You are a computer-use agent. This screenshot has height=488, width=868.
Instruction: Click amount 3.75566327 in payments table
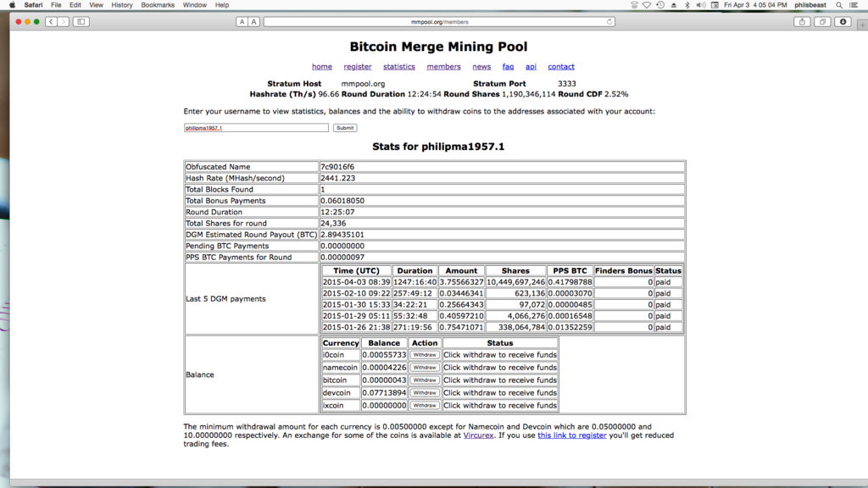click(x=461, y=282)
